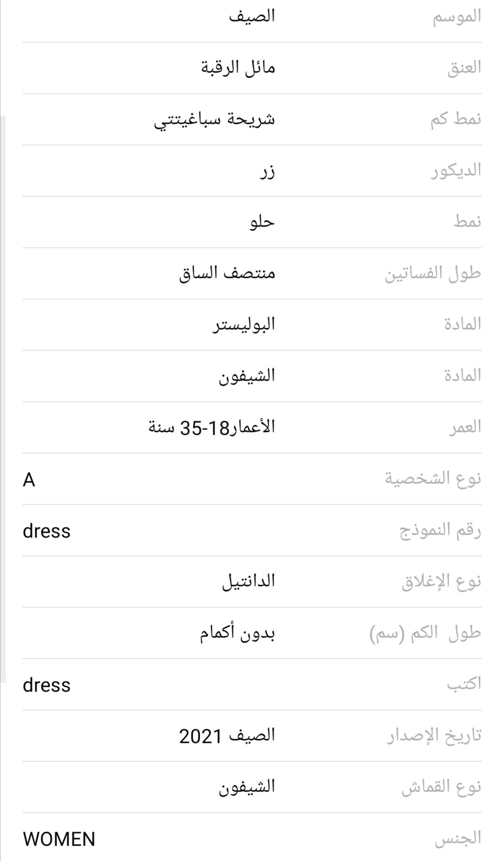Select the رقم النموذج label

pos(440,531)
